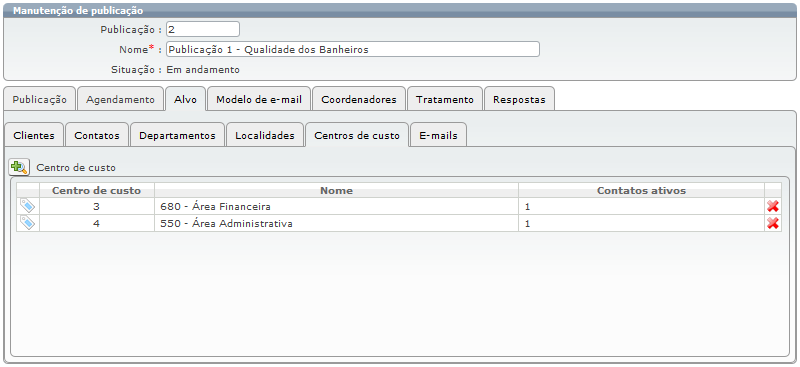
Task: Switch to the Tratamento tab
Action: click(x=444, y=99)
